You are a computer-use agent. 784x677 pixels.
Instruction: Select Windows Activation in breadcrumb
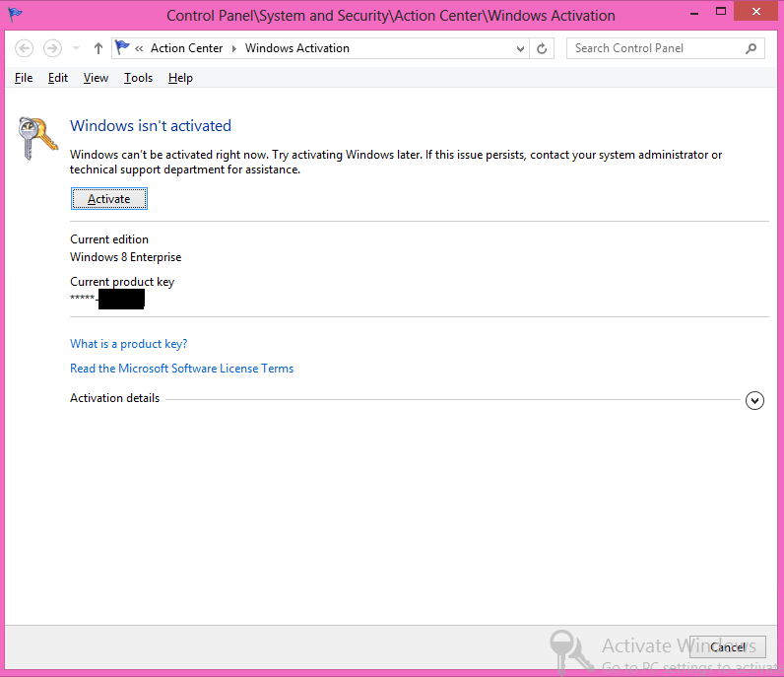click(x=297, y=48)
